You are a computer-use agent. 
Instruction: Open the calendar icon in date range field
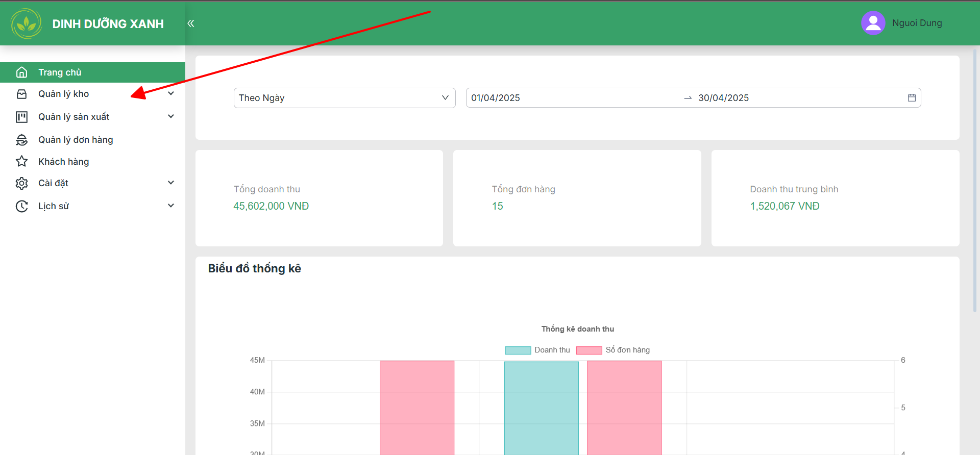tap(912, 98)
